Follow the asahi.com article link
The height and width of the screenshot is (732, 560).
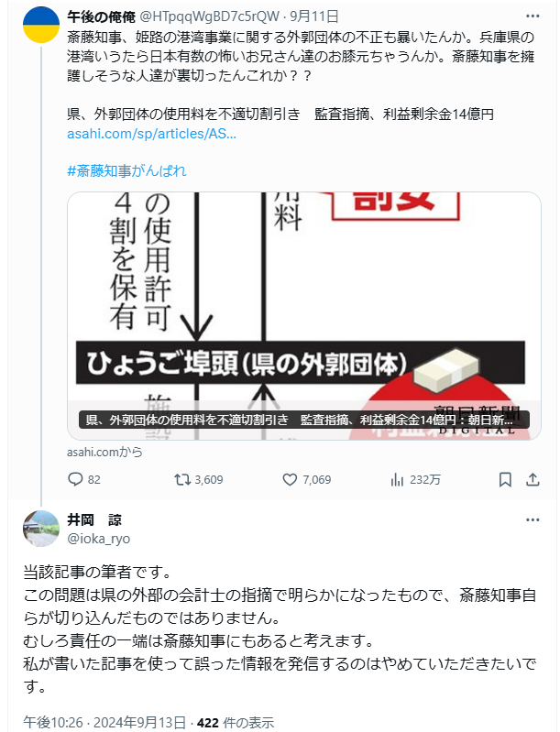coord(151,134)
